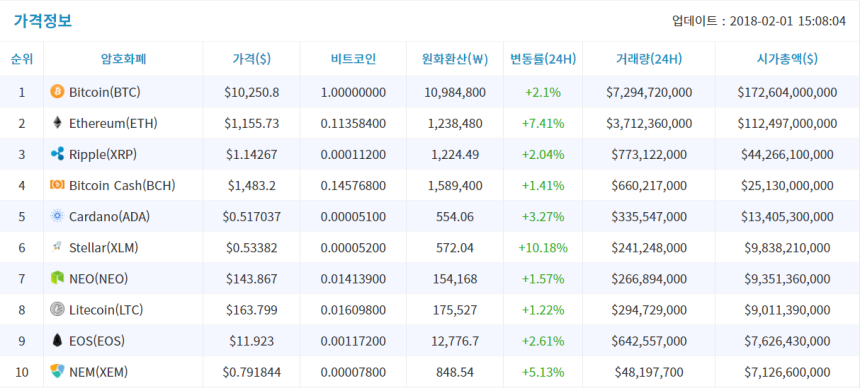Open the Bitcoin(BTC) coin link
The image size is (860, 388).
(x=105, y=92)
